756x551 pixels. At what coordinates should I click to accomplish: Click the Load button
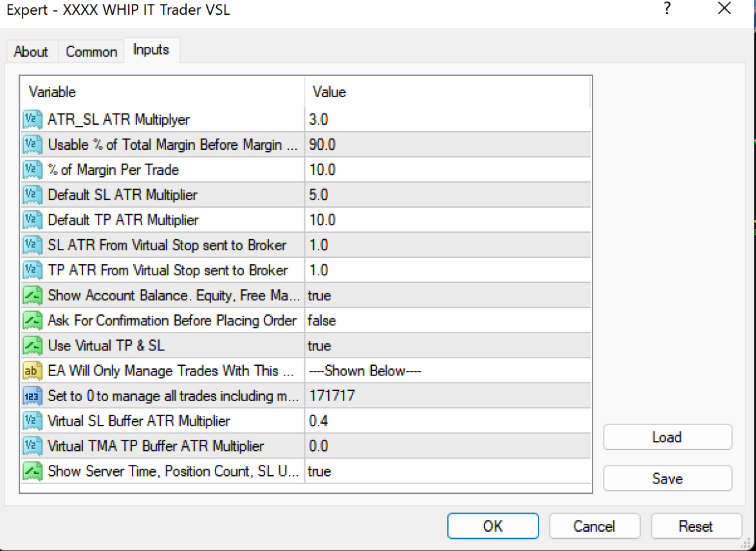667,437
